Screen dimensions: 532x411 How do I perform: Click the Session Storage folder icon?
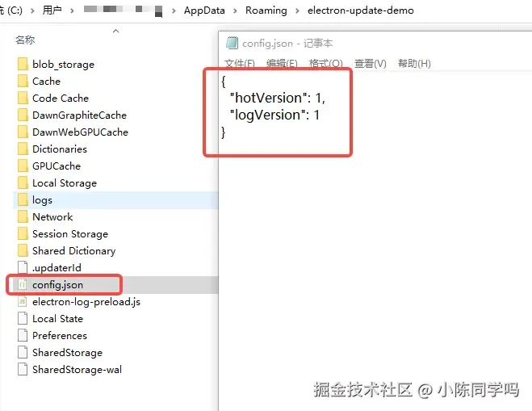point(23,233)
